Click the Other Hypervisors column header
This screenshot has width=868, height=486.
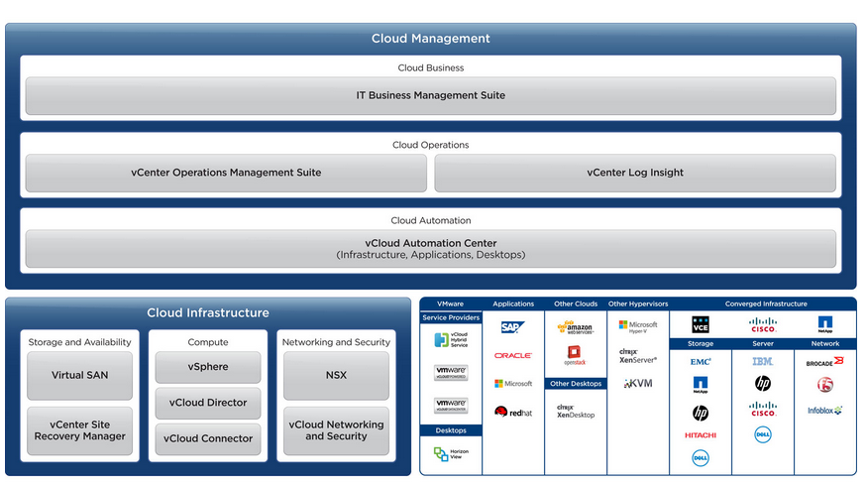638,304
